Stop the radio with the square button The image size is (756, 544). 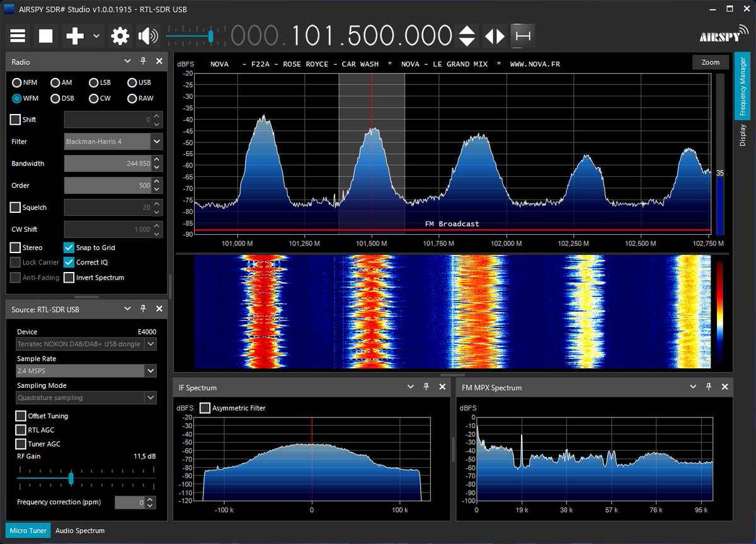(46, 36)
